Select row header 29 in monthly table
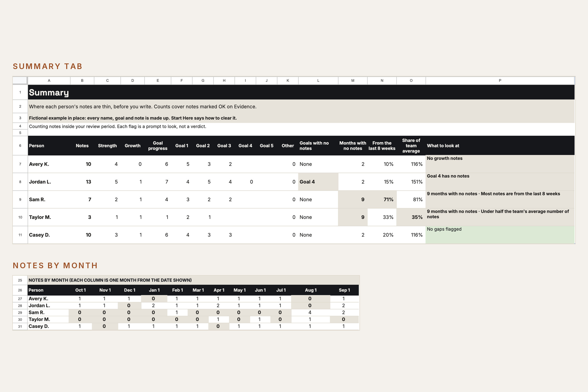The image size is (588, 392). coord(20,312)
